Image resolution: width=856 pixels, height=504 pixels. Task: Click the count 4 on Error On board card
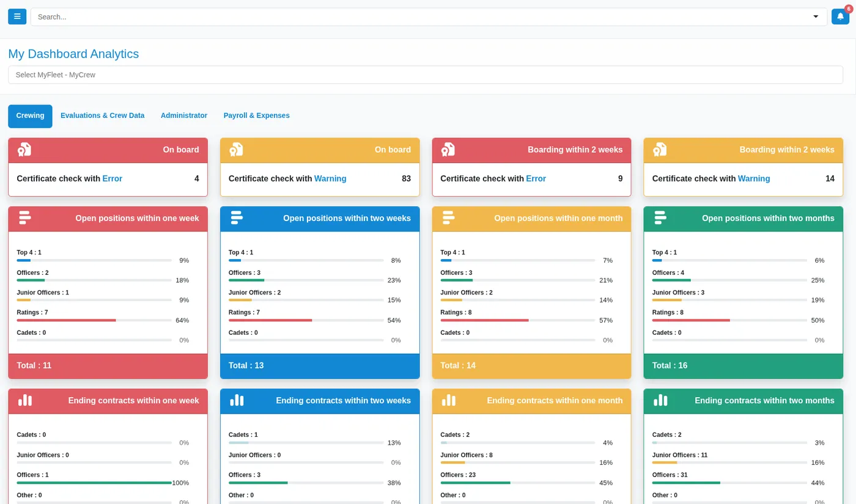tap(196, 179)
